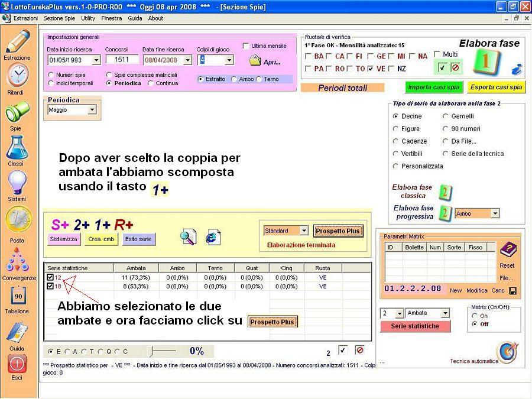Click the red deselect-all ruote icon
This screenshot has height=399, width=532.
455,67
